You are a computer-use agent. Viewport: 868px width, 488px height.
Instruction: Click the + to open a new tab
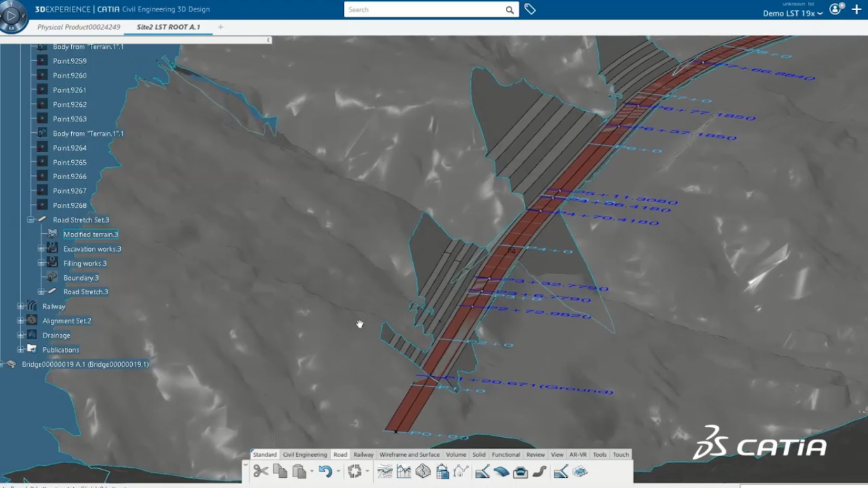pyautogui.click(x=219, y=27)
